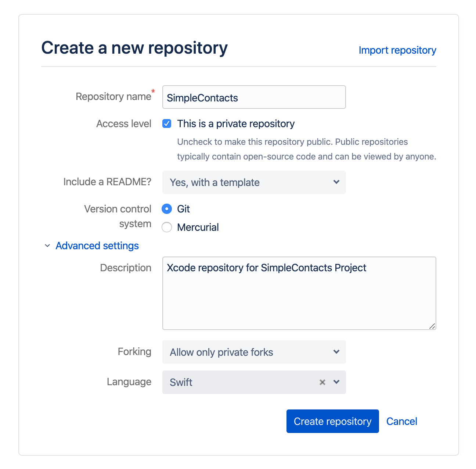Uncheck the private repository checkbox

pyautogui.click(x=167, y=123)
